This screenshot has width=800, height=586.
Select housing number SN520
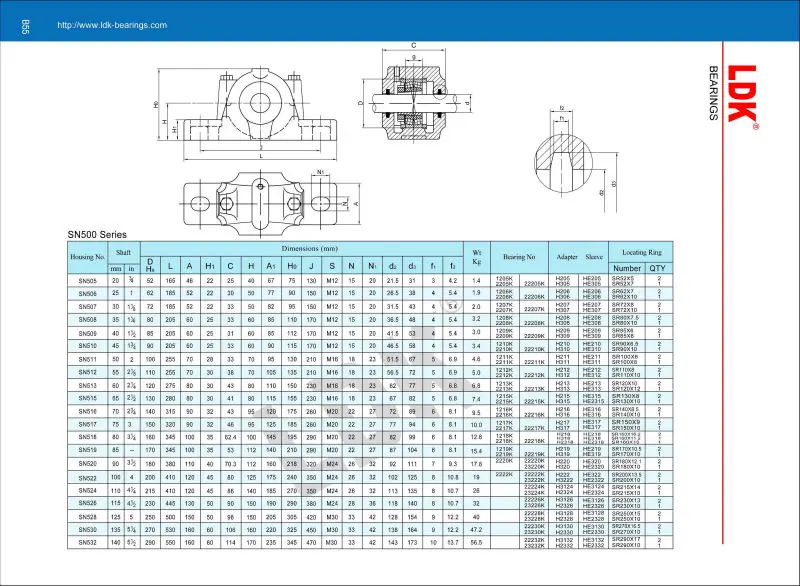click(x=87, y=464)
